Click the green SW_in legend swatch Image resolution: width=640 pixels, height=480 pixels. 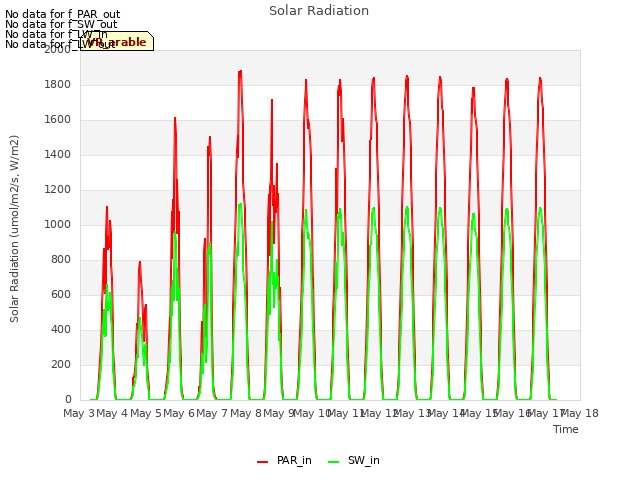[x=333, y=462]
